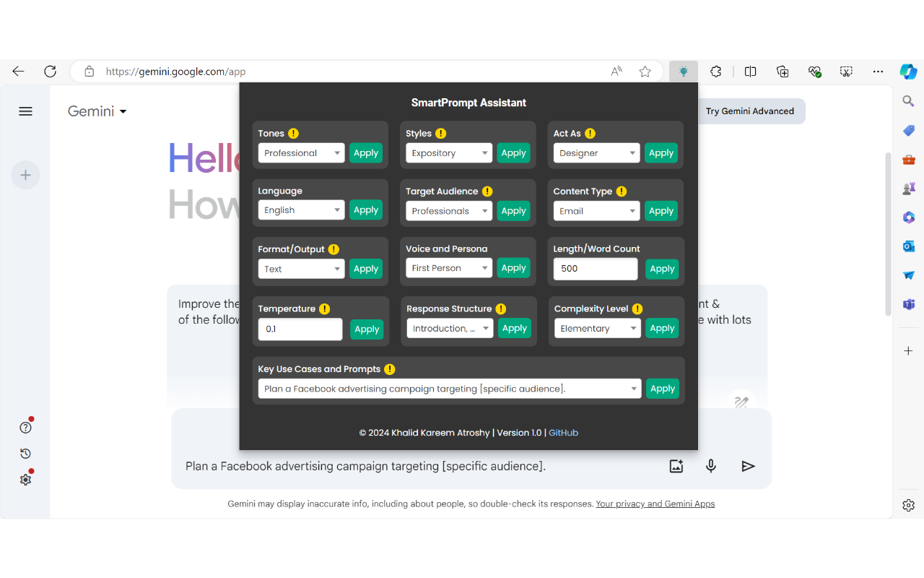Click the Edge sidebar add plus icon
The image size is (924, 578).
(x=909, y=351)
